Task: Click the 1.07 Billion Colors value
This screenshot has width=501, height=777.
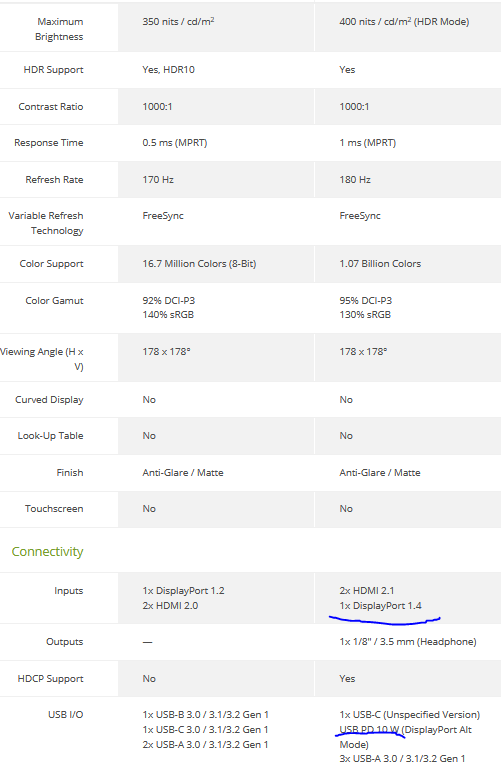Action: pyautogui.click(x=380, y=264)
